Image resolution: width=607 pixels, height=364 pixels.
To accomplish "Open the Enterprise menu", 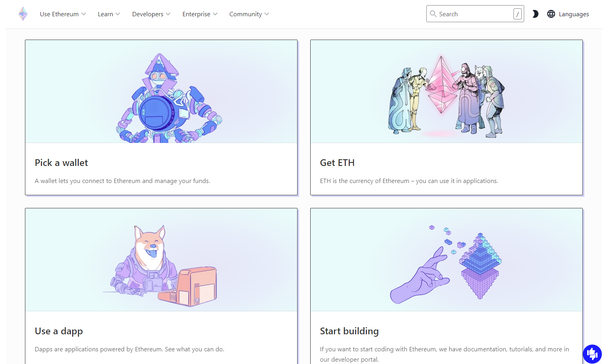I will tap(200, 14).
